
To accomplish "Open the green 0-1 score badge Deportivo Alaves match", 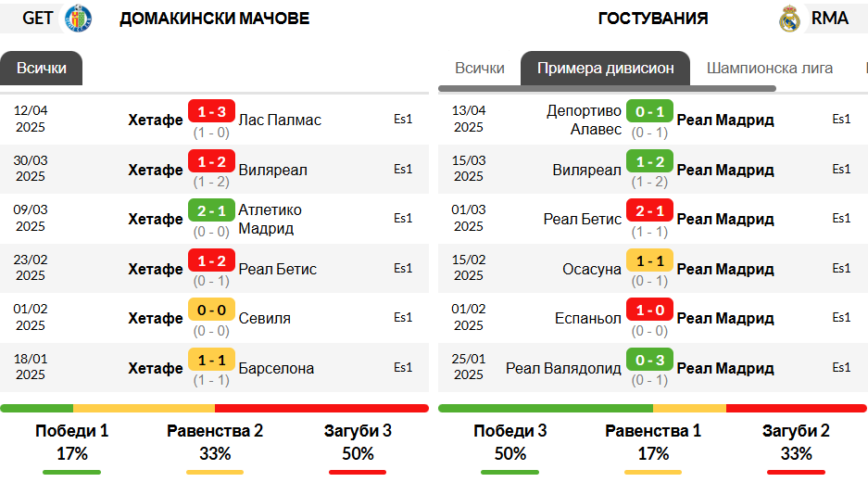I will click(x=649, y=111).
